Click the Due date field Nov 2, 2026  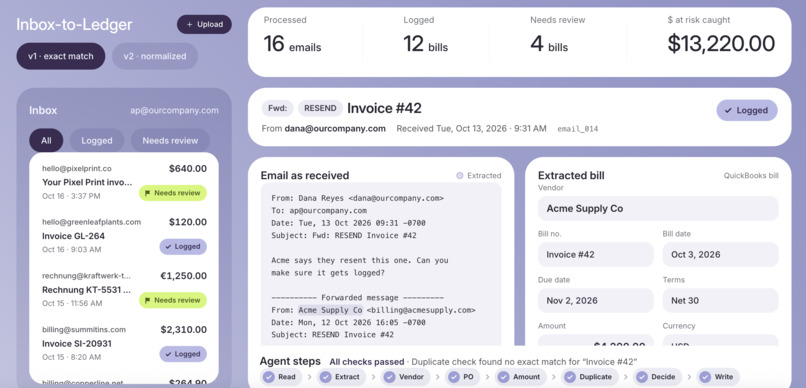(x=596, y=301)
